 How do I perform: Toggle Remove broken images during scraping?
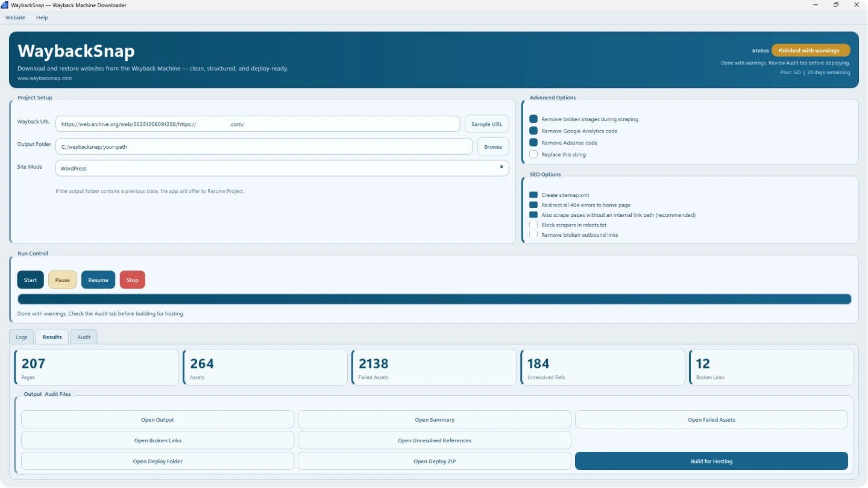(x=533, y=119)
